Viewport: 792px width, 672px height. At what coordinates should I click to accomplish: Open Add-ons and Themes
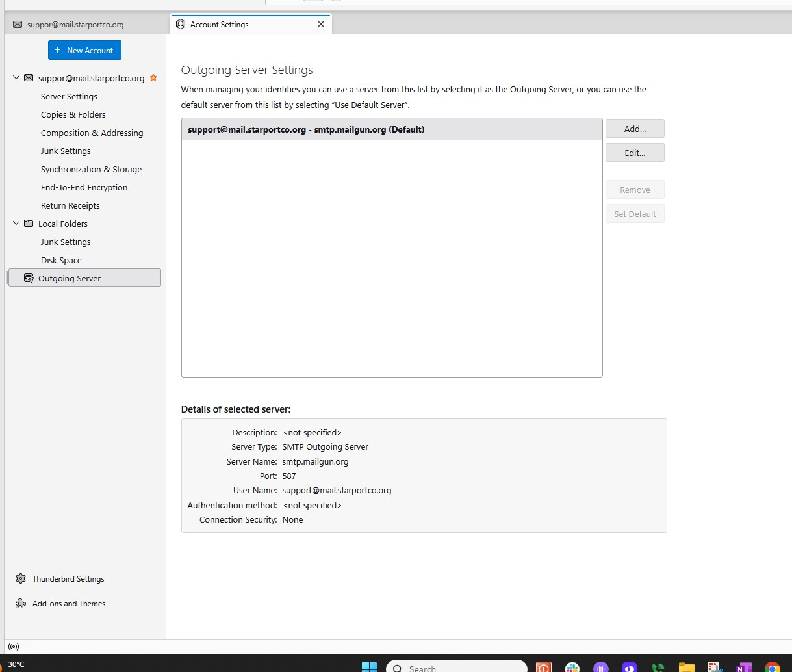point(69,603)
